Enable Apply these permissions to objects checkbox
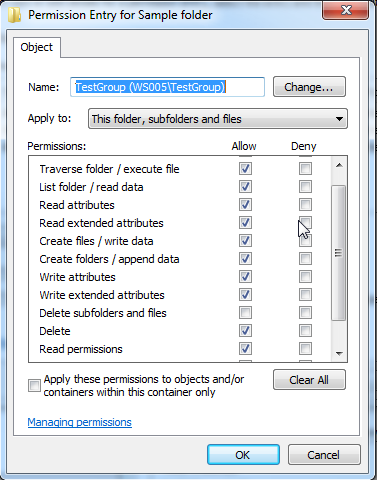The width and height of the screenshot is (377, 480). tap(34, 386)
